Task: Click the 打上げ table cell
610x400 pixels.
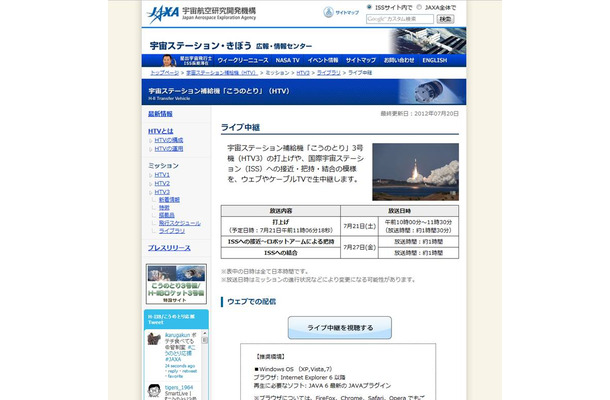Action: pyautogui.click(x=280, y=226)
